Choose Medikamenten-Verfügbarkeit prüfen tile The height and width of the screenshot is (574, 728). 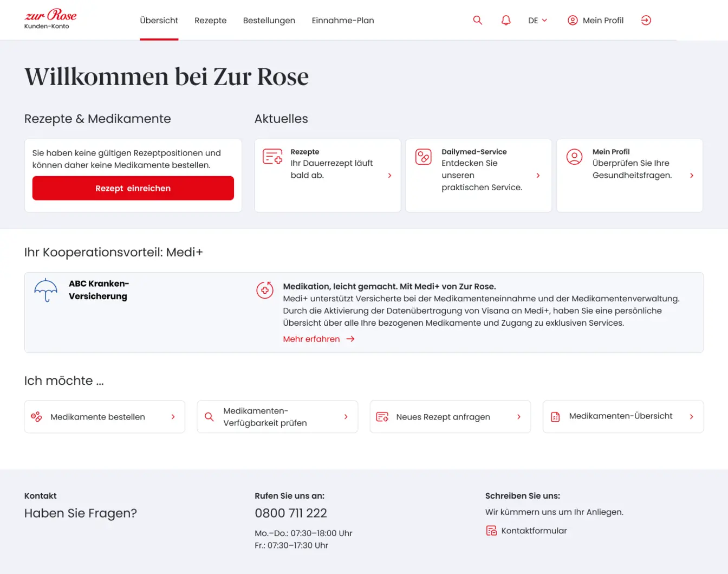coord(277,417)
